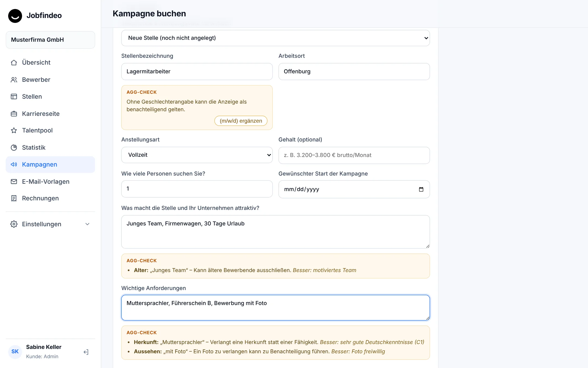Go to the Bewerber section
Viewport: 588px width, 368px height.
pyautogui.click(x=50, y=80)
